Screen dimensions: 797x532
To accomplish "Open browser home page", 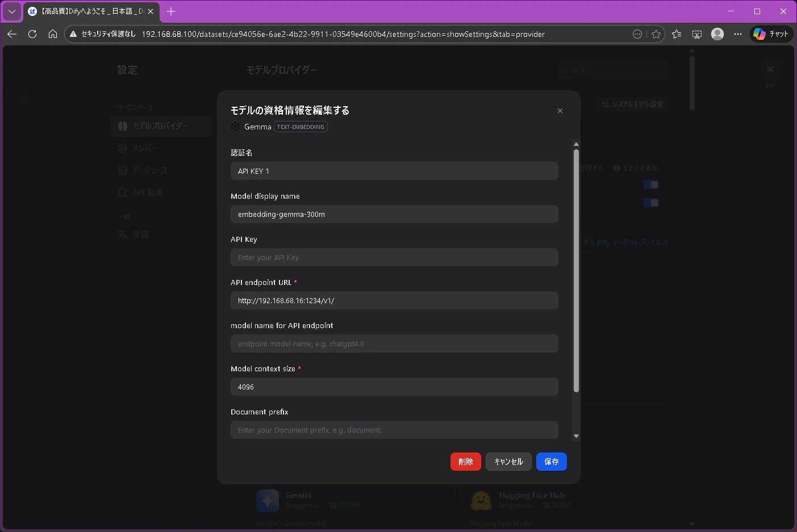I will [53, 34].
